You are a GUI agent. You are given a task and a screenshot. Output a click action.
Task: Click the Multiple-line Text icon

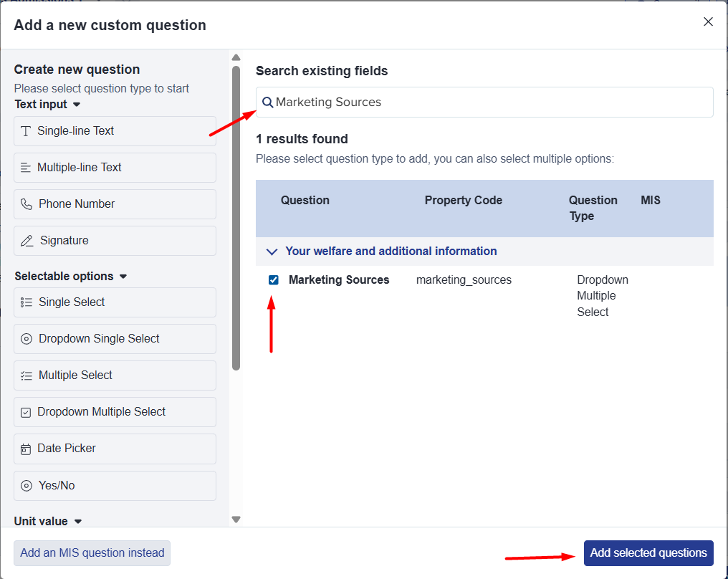[x=26, y=168]
